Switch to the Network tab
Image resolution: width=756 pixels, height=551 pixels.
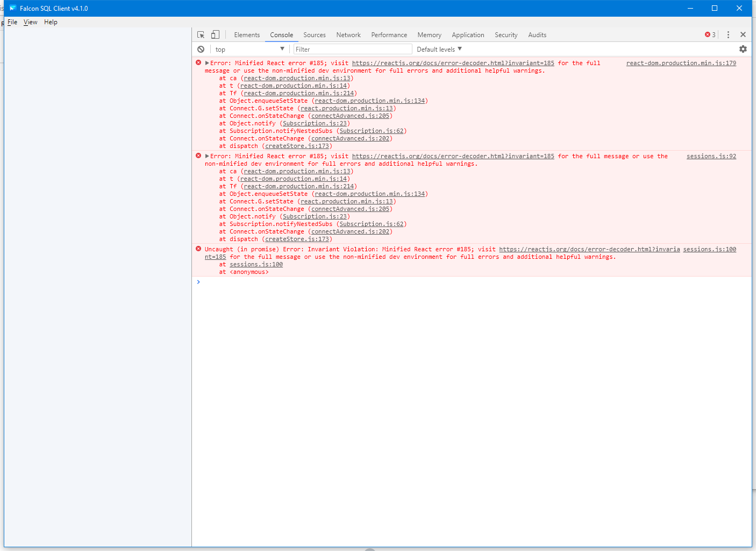pyautogui.click(x=348, y=34)
